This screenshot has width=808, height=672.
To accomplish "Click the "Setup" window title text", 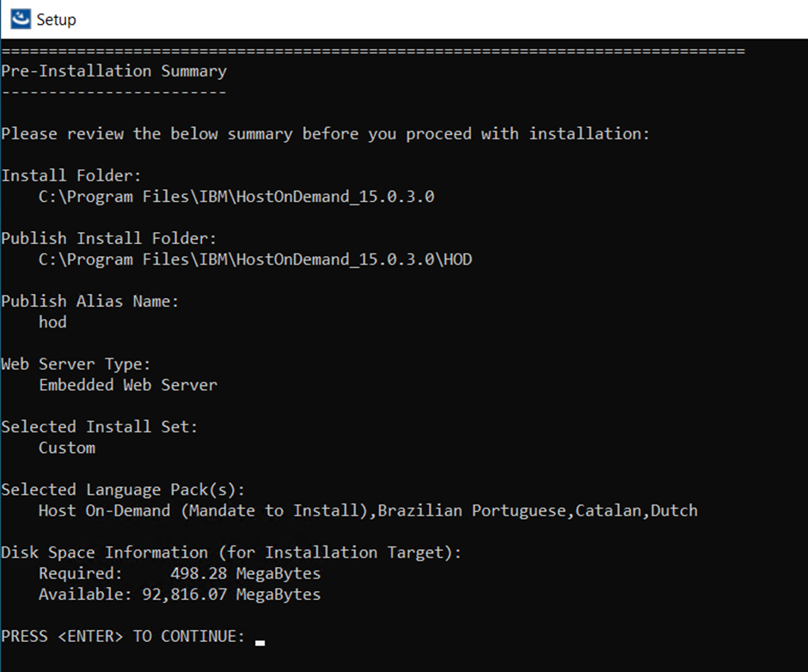I will pyautogui.click(x=56, y=19).
